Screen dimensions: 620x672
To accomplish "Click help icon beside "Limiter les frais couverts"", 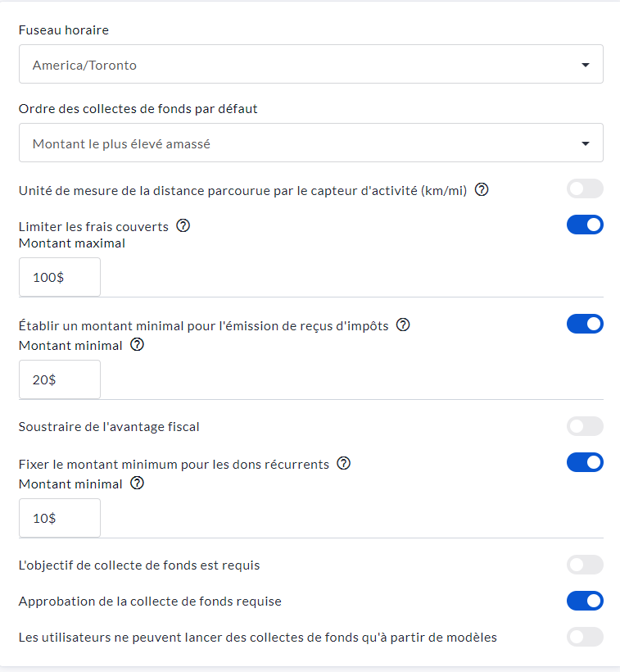I will 183,226.
